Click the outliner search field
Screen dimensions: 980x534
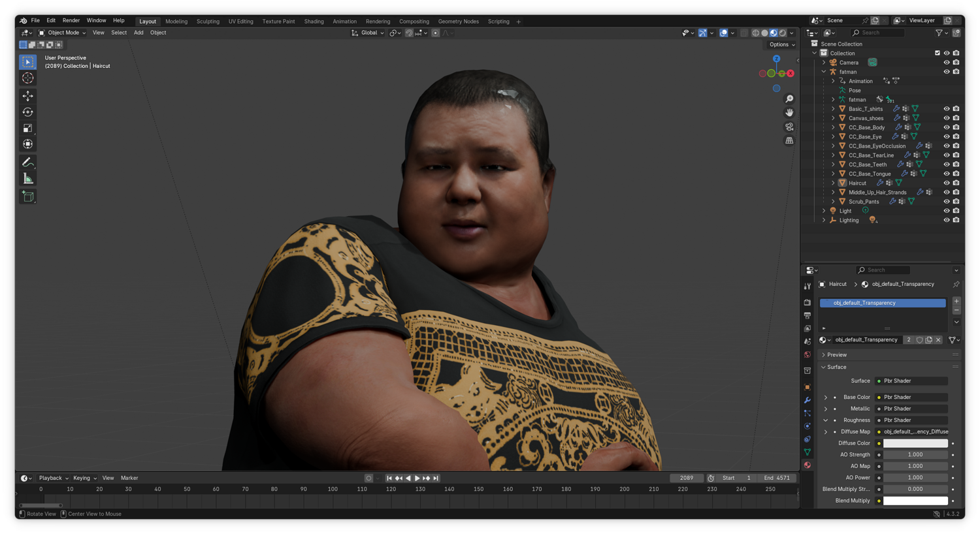click(x=877, y=33)
